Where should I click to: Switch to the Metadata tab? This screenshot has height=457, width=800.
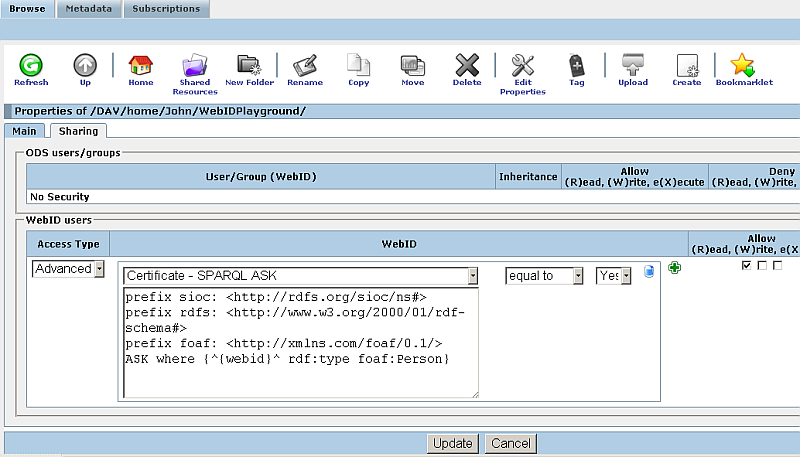tap(90, 9)
